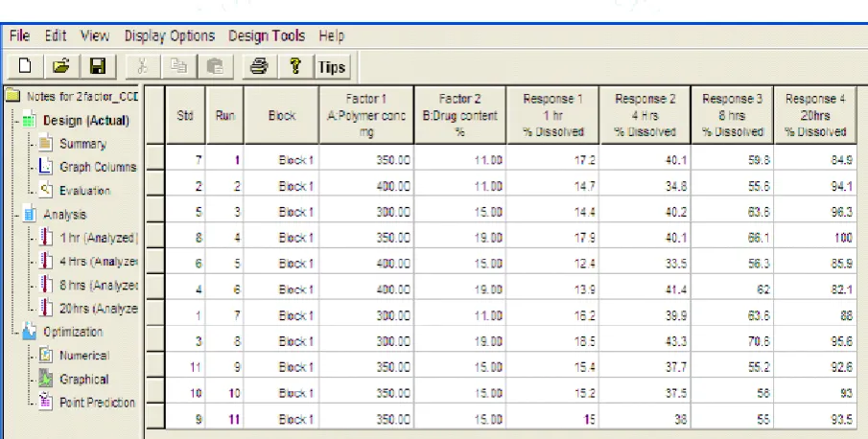Click the Response 4 20hrs column header
868x439 pixels.
click(x=815, y=115)
